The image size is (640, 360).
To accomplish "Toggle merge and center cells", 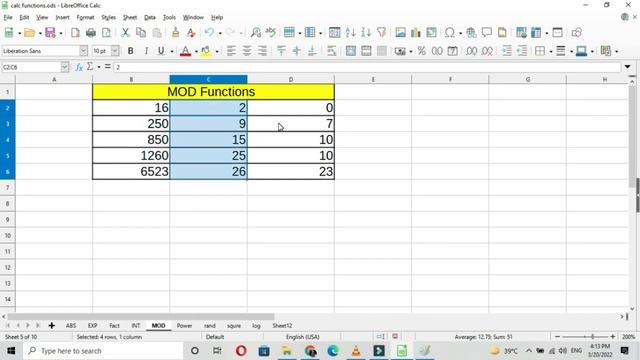I will coord(351,51).
